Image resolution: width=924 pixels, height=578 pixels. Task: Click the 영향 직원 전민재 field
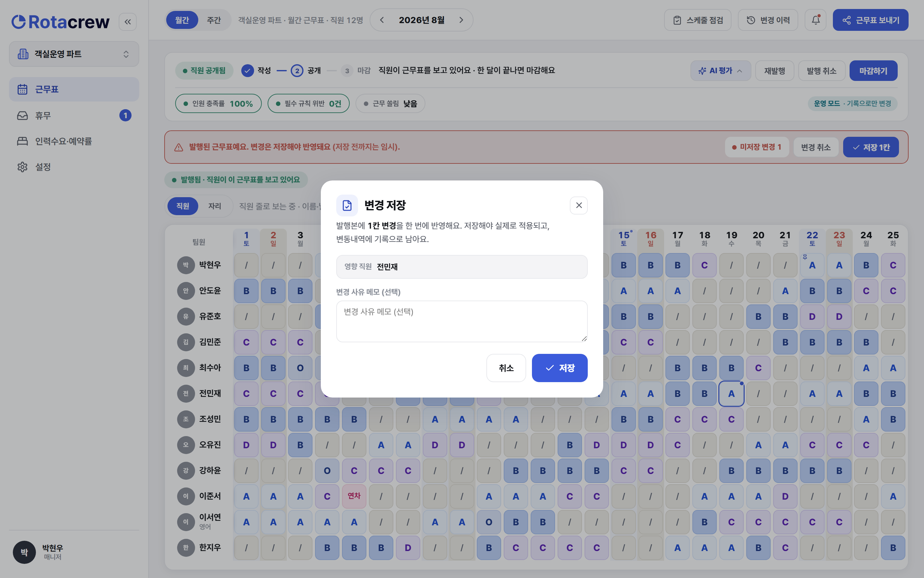(462, 267)
